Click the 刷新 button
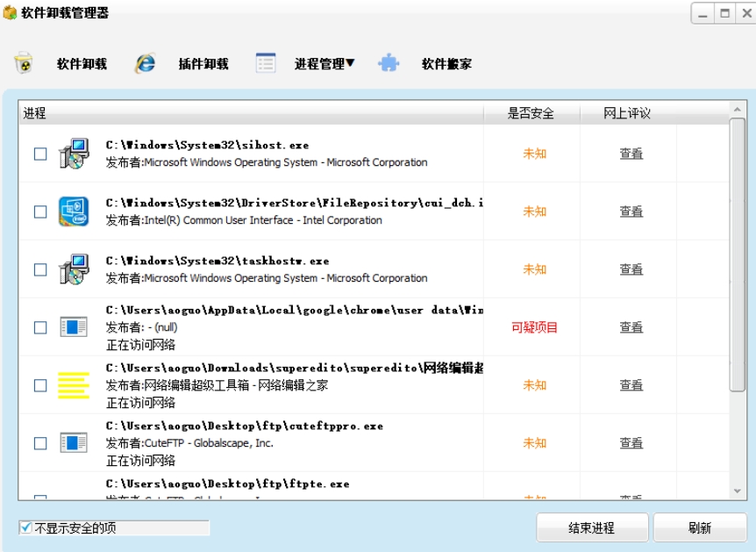 [700, 527]
